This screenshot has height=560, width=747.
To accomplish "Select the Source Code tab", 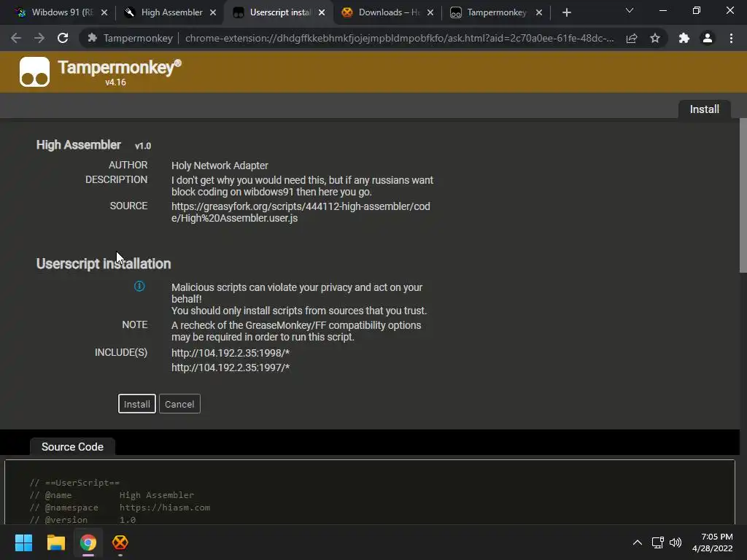I will click(72, 447).
